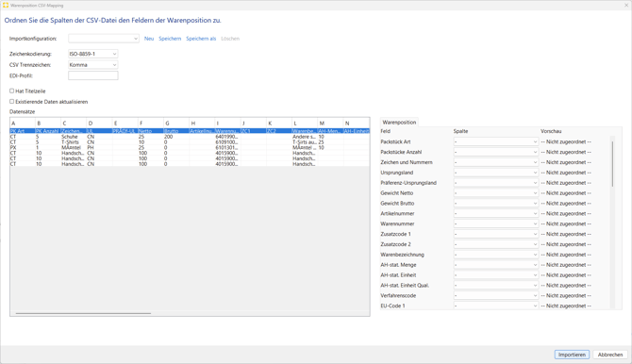Enable the Hat Titelzeile checkbox

click(11, 91)
